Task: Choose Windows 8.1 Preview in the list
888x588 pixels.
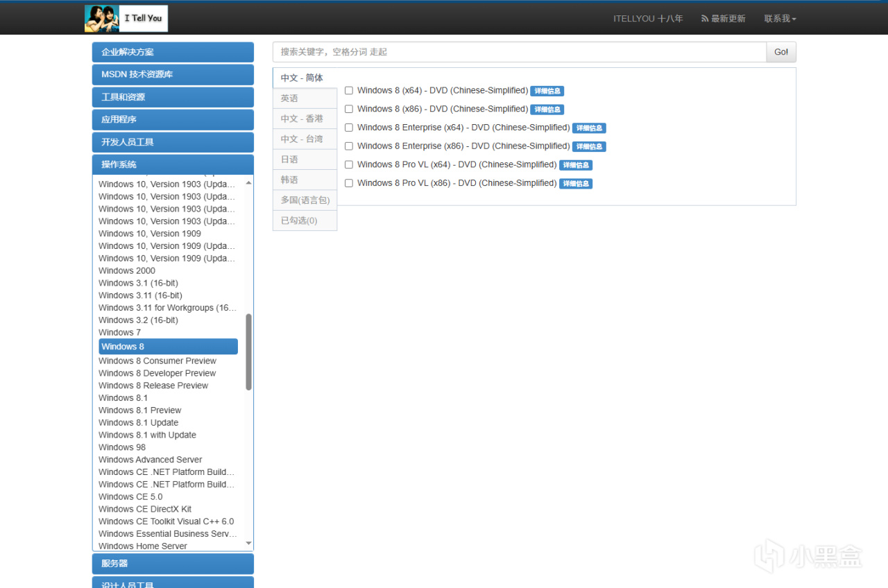Action: 140,410
